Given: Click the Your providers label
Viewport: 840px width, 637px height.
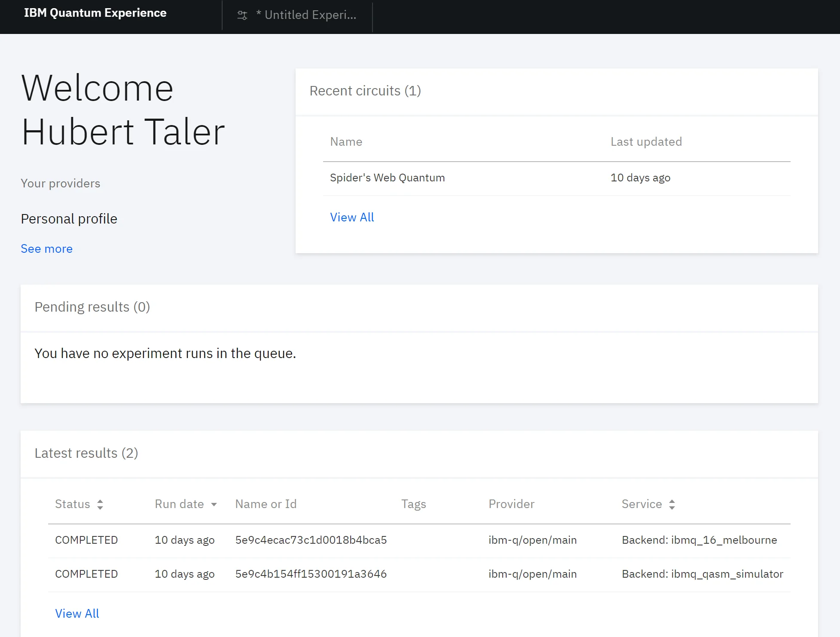Looking at the screenshot, I should tap(61, 184).
